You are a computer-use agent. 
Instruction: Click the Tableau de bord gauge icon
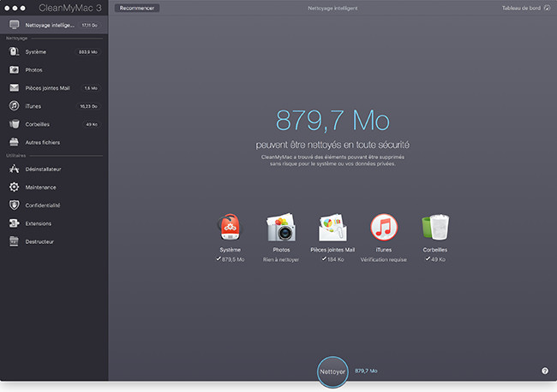pos(547,8)
